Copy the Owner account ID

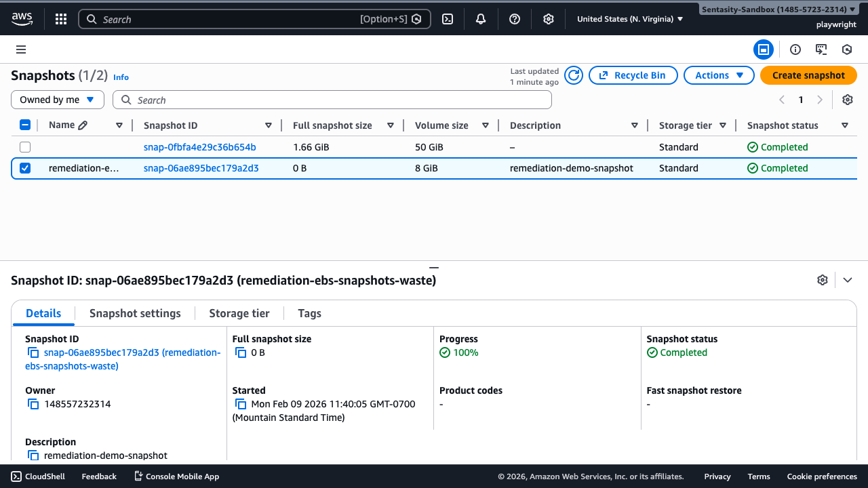coord(33,404)
